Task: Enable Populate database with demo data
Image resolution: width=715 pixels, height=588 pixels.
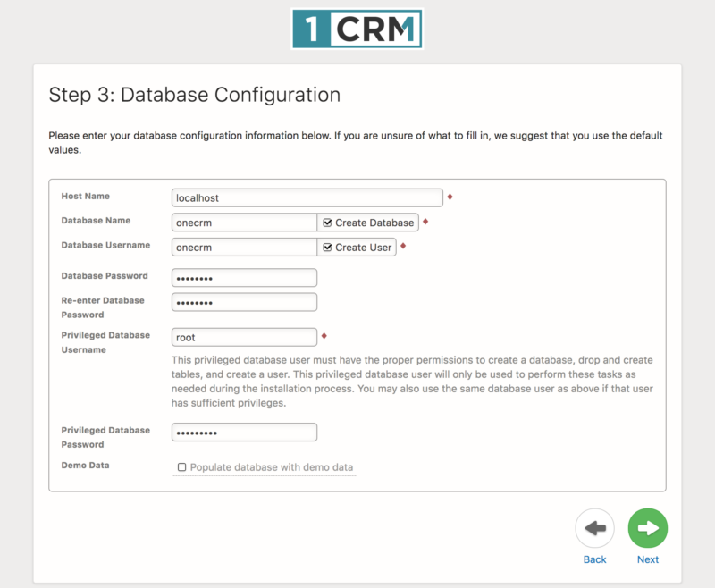Action: tap(181, 466)
